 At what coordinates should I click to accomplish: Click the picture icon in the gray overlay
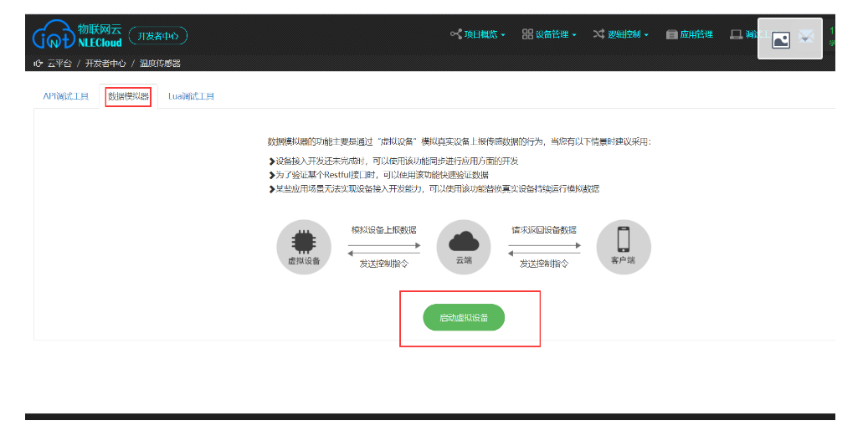[781, 40]
